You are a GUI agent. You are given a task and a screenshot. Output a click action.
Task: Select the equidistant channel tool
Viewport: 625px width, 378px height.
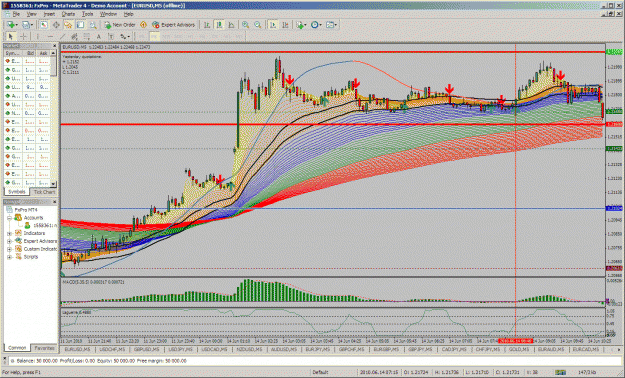pos(74,36)
